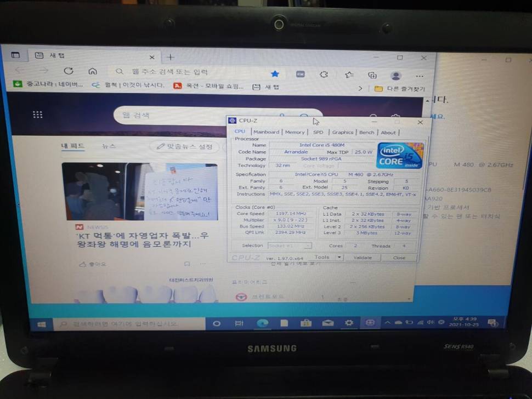The height and width of the screenshot is (399, 532).
Task: Open Cortana circle on taskbar
Action: pos(217,324)
